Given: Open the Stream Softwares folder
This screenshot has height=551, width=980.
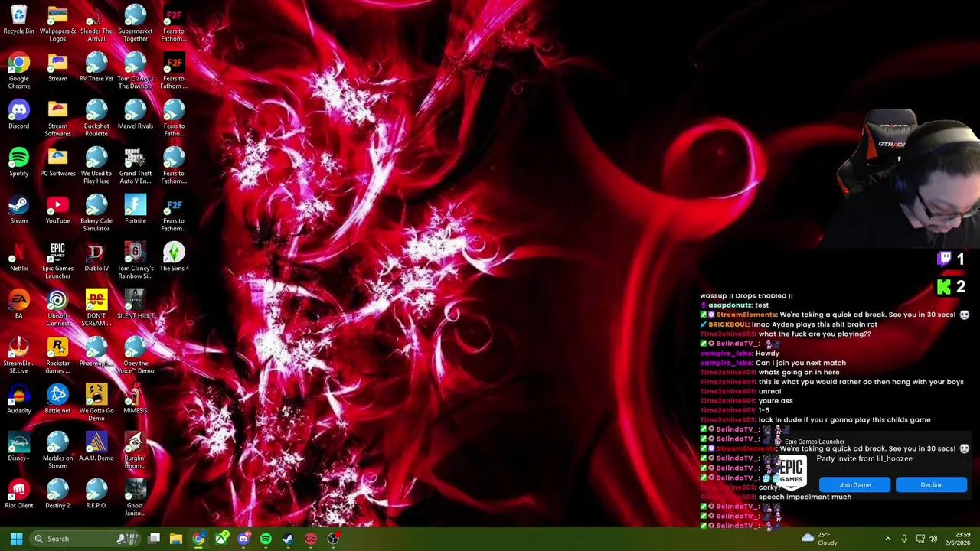Looking at the screenshot, I should (57, 119).
